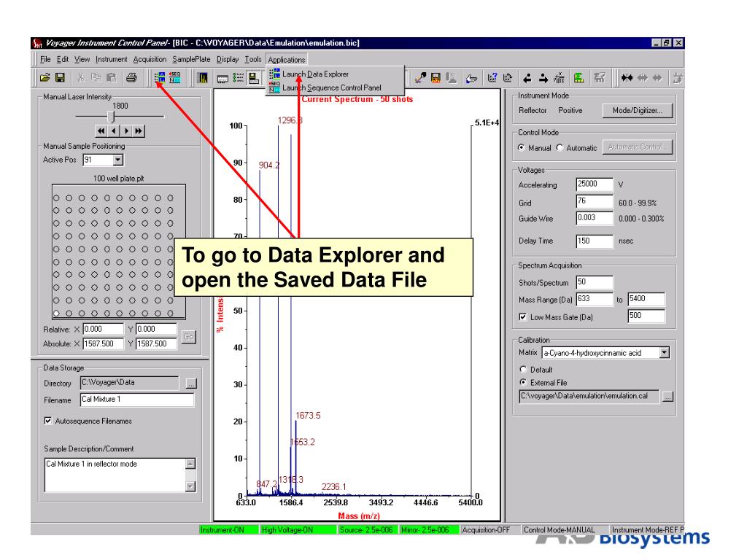Click the keyboard-like toolbar icon
The width and height of the screenshot is (747, 560).
pyautogui.click(x=222, y=79)
